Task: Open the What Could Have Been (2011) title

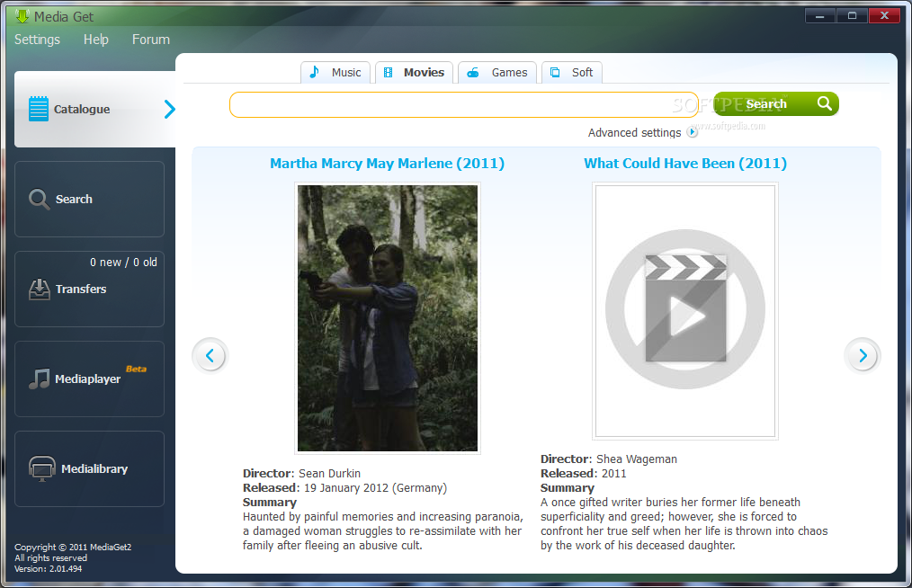Action: coord(685,164)
